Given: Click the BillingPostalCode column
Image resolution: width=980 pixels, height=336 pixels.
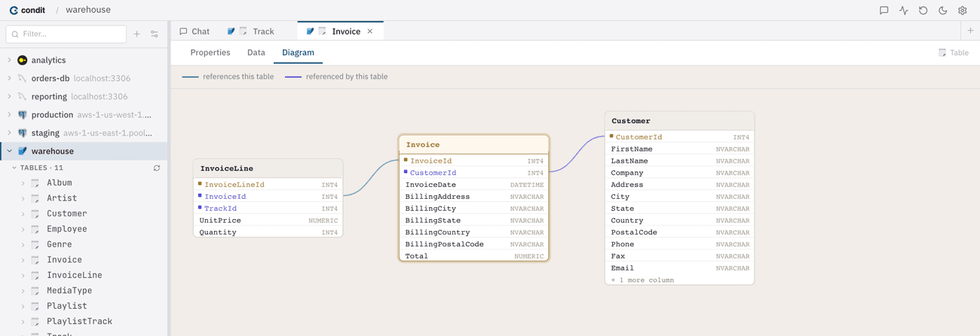Looking at the screenshot, I should pos(474,244).
